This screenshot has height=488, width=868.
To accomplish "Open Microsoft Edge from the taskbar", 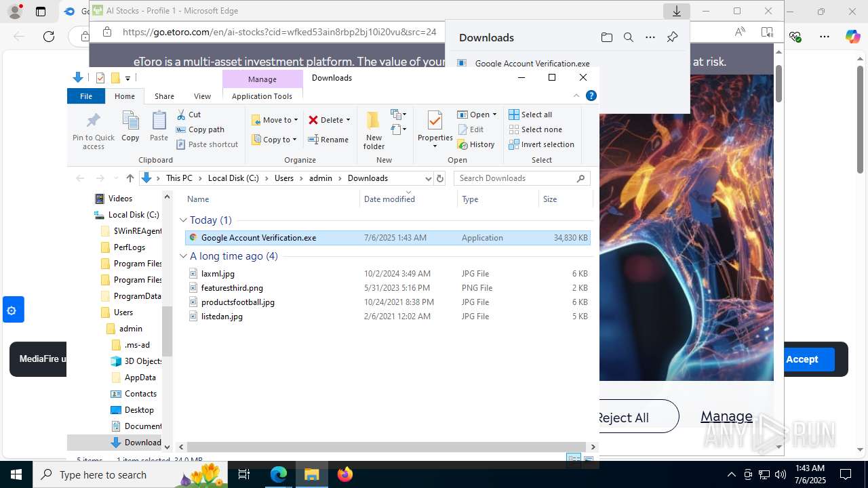I will pos(279,474).
